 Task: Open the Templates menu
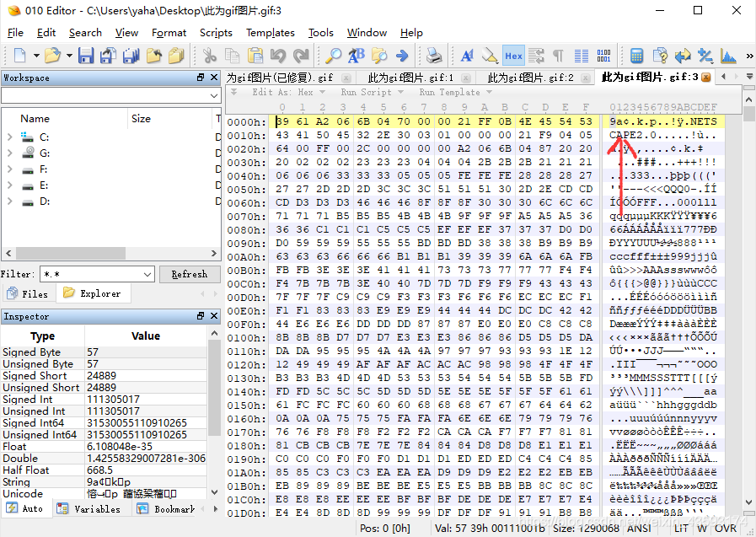tap(271, 33)
